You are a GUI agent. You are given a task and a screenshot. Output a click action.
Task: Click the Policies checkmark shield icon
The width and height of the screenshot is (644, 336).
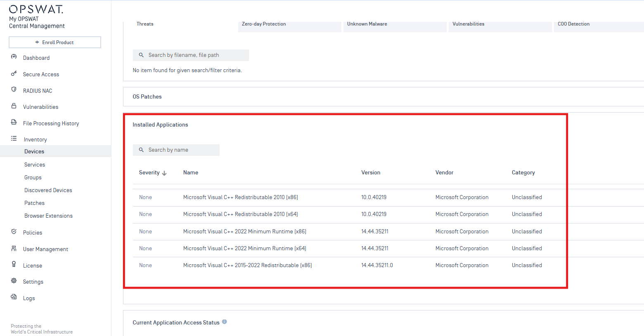coord(14,232)
